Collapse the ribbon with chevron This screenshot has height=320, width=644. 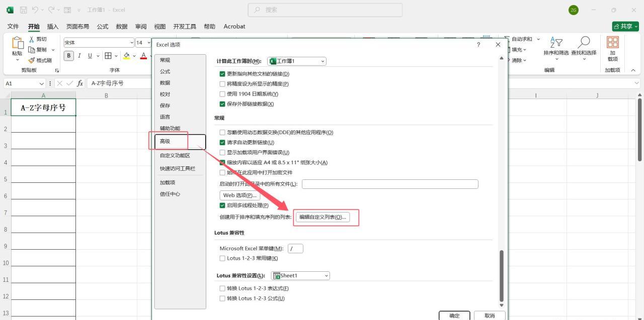633,70
